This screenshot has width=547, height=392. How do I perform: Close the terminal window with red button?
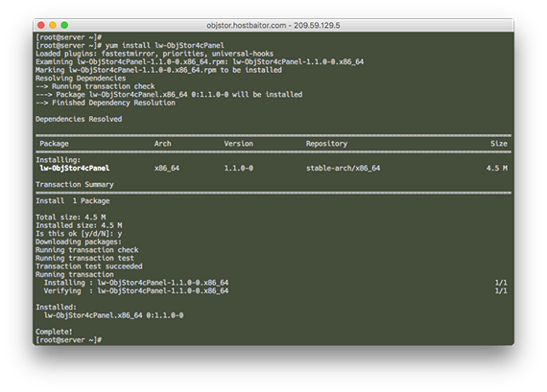click(41, 25)
